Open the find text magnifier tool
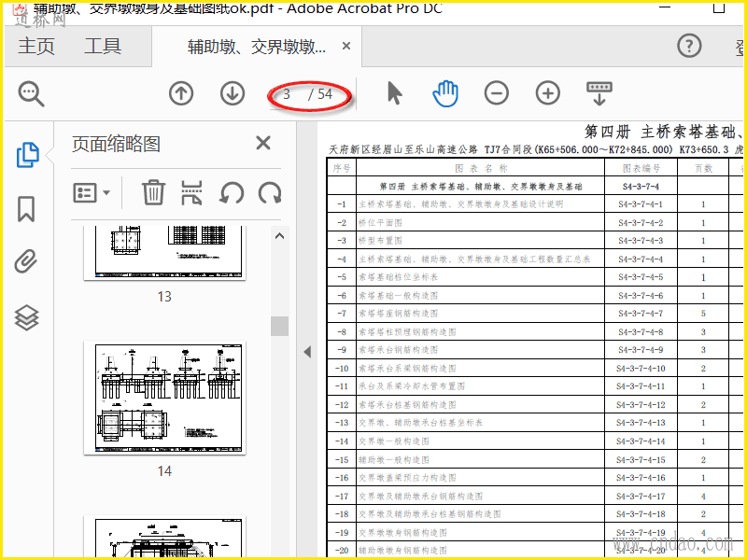747x560 pixels. click(31, 93)
